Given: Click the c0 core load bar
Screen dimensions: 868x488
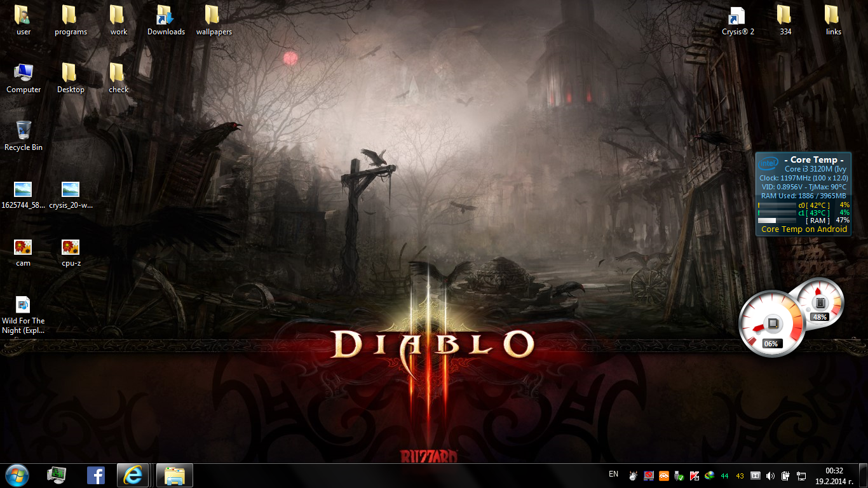Looking at the screenshot, I should [x=777, y=205].
